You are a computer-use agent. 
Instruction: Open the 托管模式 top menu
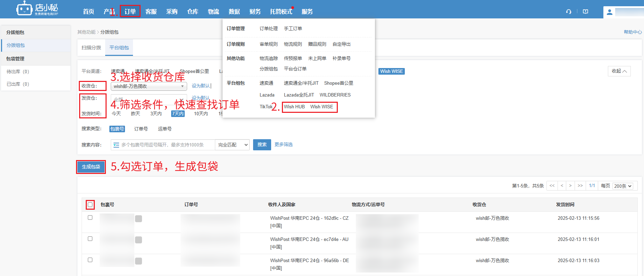pos(281,11)
